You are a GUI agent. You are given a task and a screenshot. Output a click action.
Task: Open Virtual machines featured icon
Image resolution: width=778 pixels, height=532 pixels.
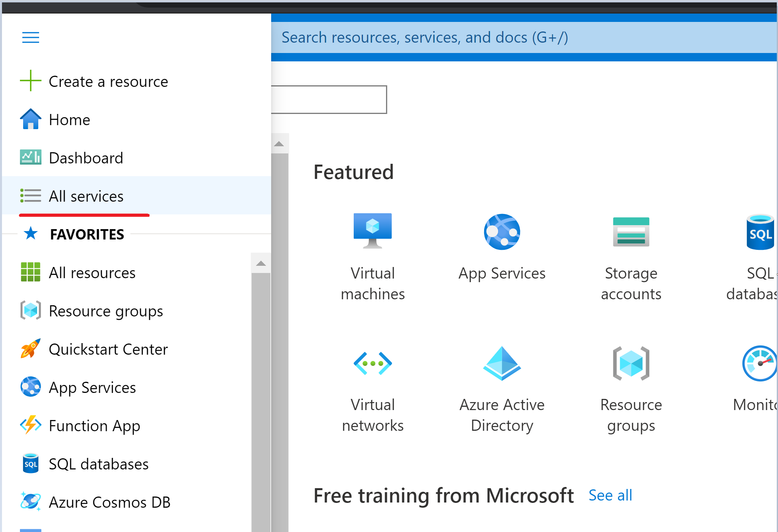[372, 231]
